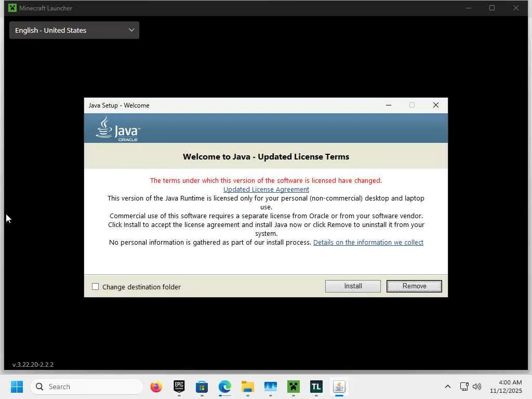Launch Epic Games from the taskbar
This screenshot has height=399, width=532.
179,387
